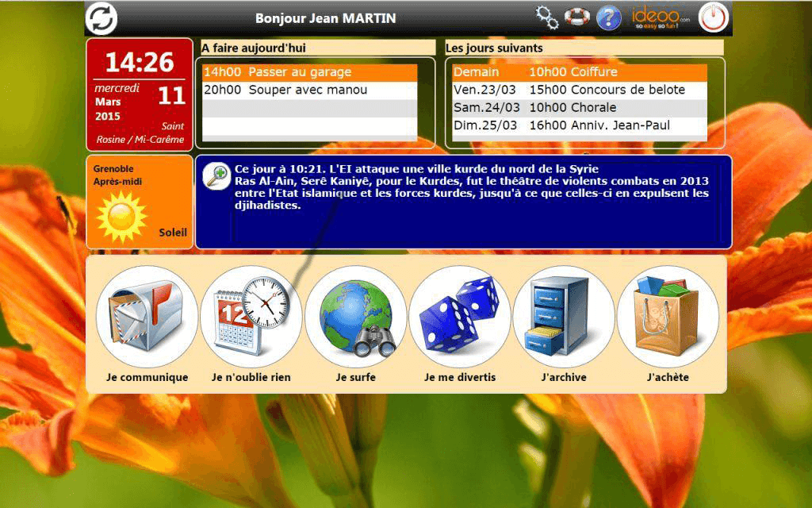Select the Anniv. Jean-Paul event
Screen dimensions: 812x508
(579, 125)
